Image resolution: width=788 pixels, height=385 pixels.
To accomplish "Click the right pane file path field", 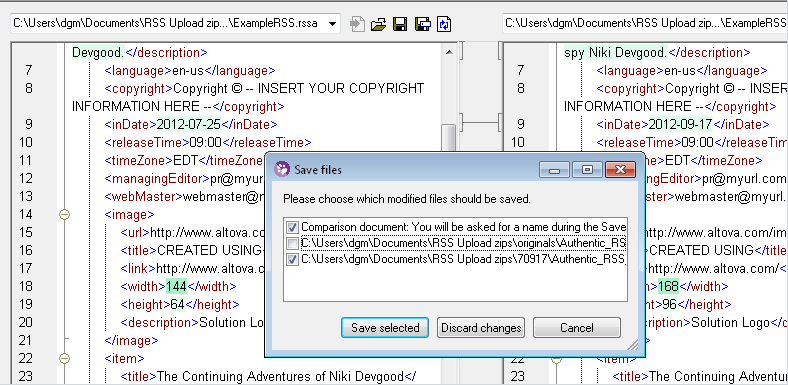I will (x=645, y=24).
